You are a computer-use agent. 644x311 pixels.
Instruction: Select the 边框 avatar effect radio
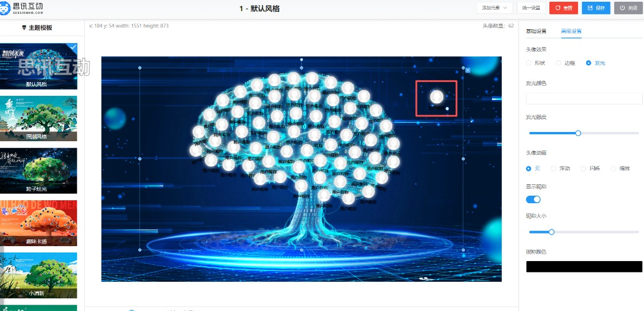point(559,63)
